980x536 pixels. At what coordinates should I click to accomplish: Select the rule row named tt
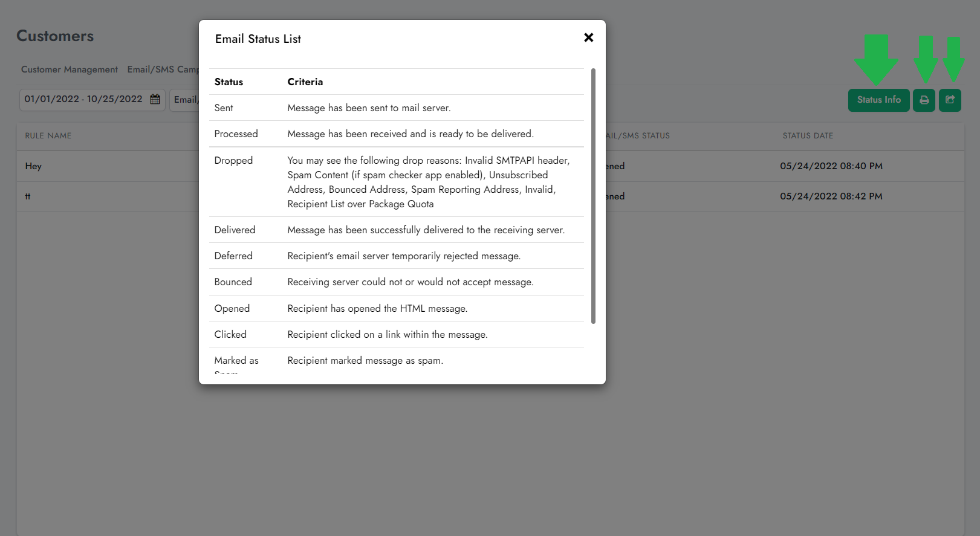[28, 196]
